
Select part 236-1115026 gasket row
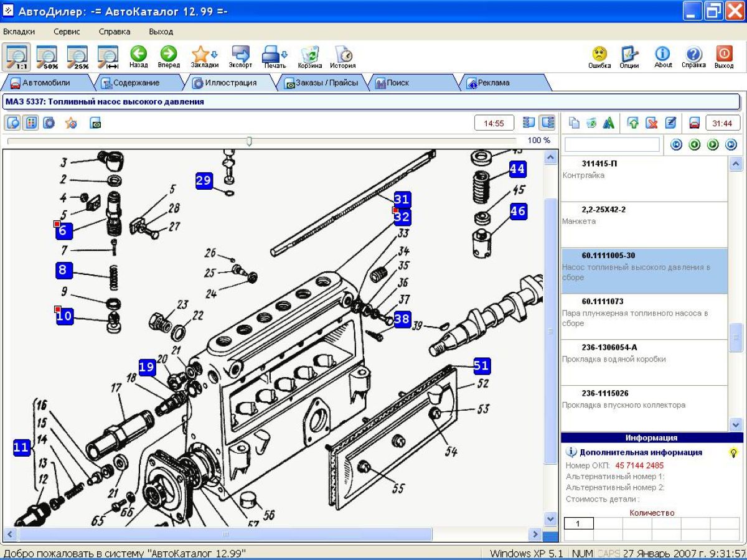pos(644,408)
